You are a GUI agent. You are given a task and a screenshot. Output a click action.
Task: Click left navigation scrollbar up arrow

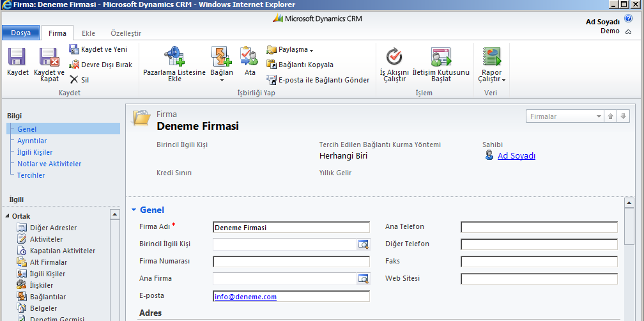tap(115, 214)
